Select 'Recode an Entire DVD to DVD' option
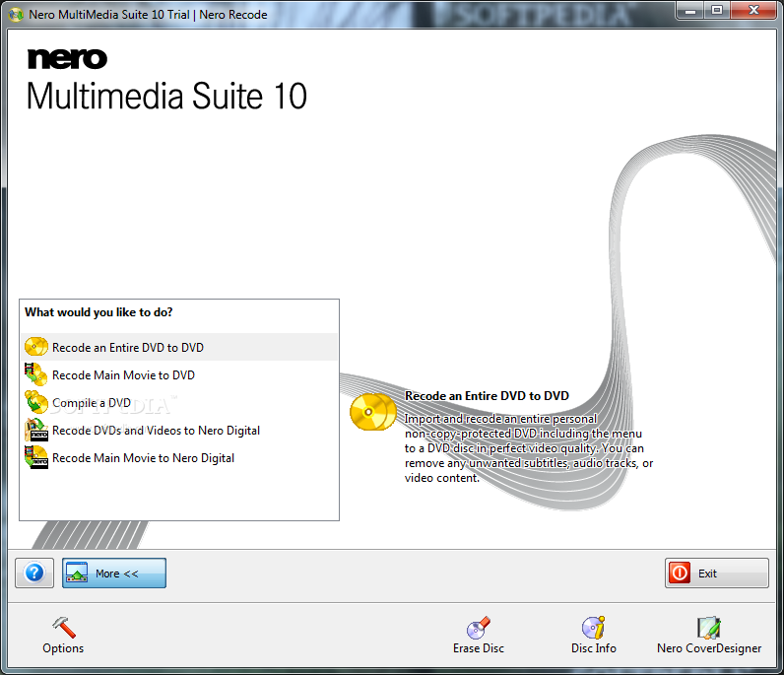784x675 pixels. 179,347
